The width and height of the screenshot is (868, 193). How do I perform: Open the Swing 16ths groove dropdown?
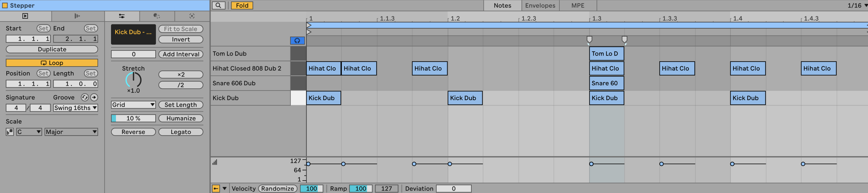[75, 108]
